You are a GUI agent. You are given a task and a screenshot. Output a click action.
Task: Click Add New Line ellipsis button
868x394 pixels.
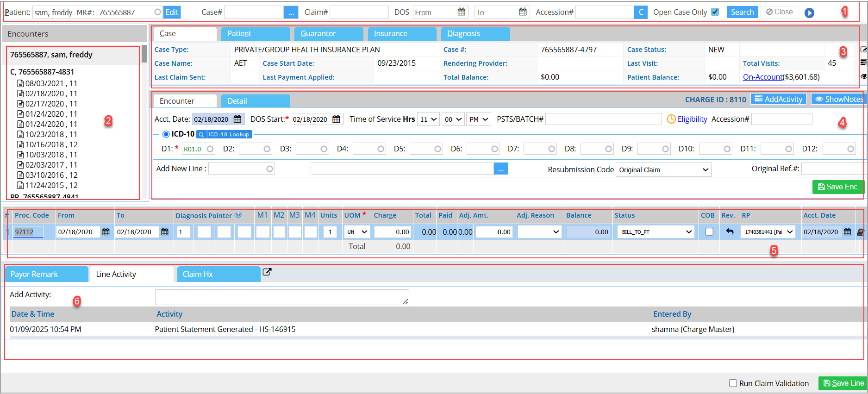[x=501, y=169]
